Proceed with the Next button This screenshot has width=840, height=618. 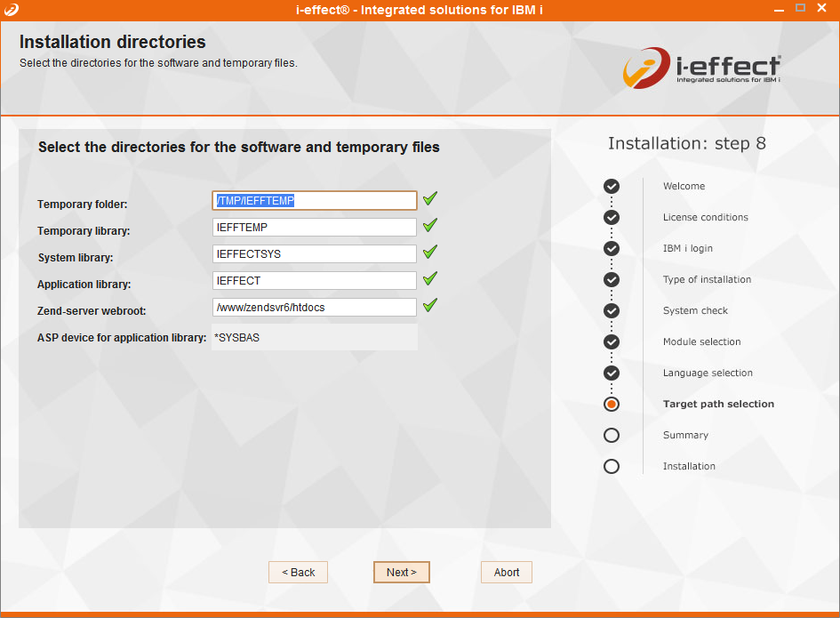[x=401, y=572]
